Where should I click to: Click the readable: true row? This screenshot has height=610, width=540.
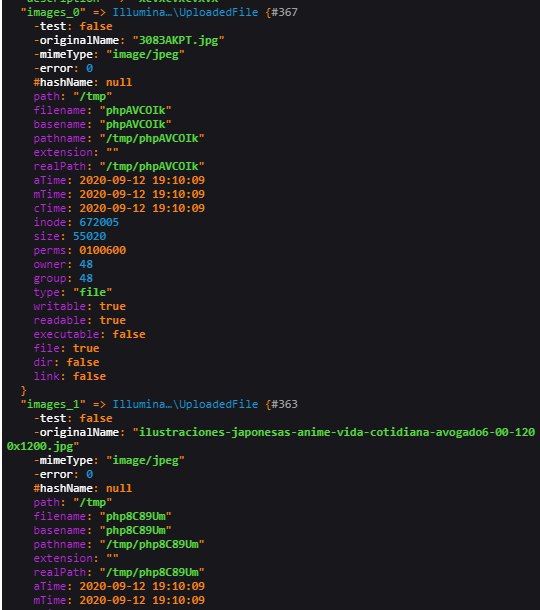tap(80, 321)
